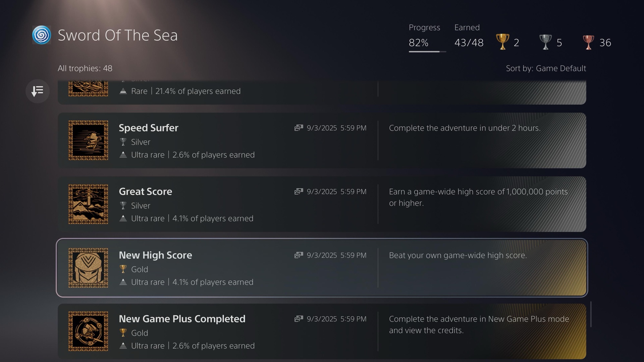Select the New High Score mask thumbnail
This screenshot has width=644, height=362.
(88, 268)
